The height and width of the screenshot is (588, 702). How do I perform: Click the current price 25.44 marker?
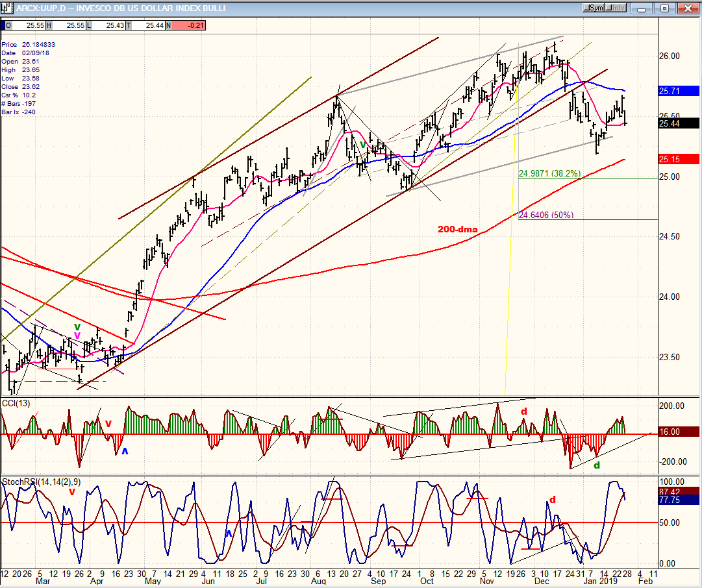coord(679,123)
